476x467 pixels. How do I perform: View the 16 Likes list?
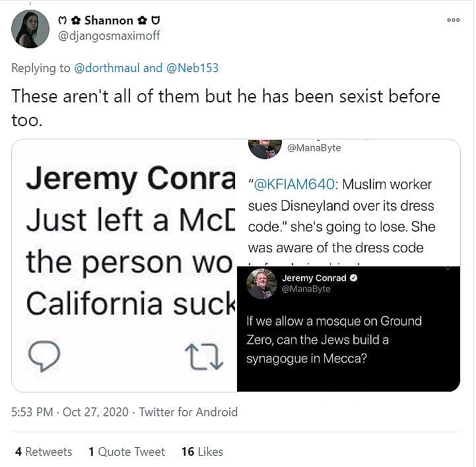(202, 452)
